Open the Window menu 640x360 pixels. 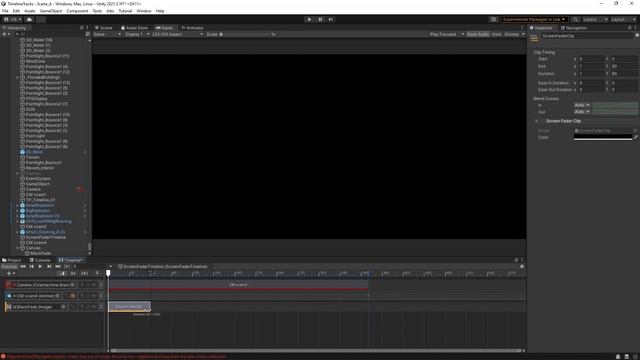[144, 11]
